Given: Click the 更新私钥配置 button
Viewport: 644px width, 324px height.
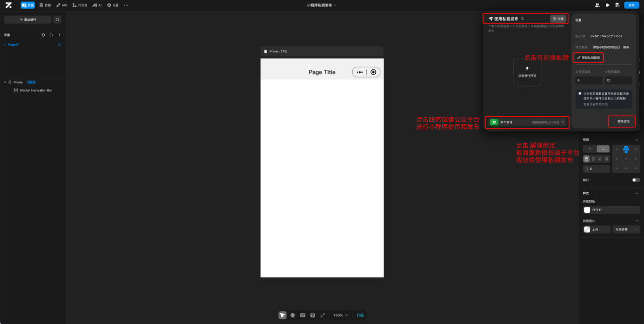Looking at the screenshot, I should click(588, 58).
